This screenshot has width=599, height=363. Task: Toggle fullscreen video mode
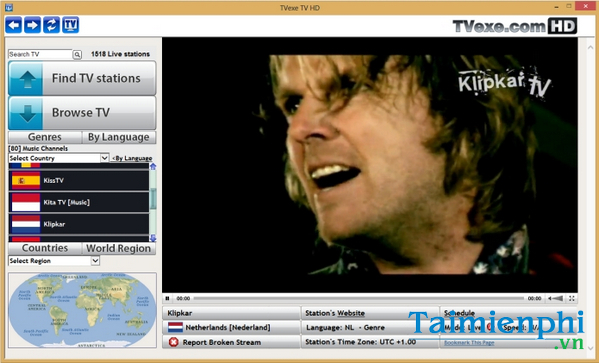tap(572, 298)
